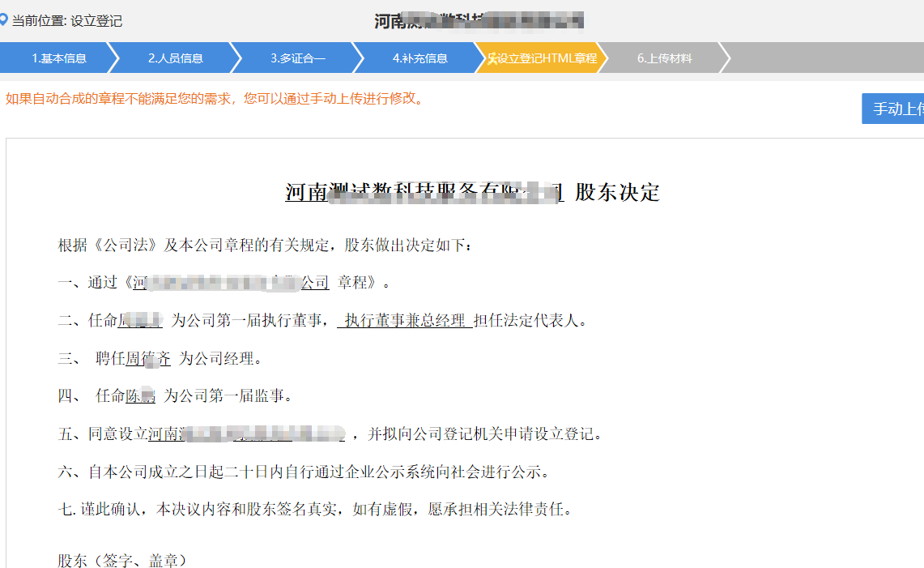Click the underlined 执行董事兼总经理 text
This screenshot has height=568, width=924.
[405, 320]
